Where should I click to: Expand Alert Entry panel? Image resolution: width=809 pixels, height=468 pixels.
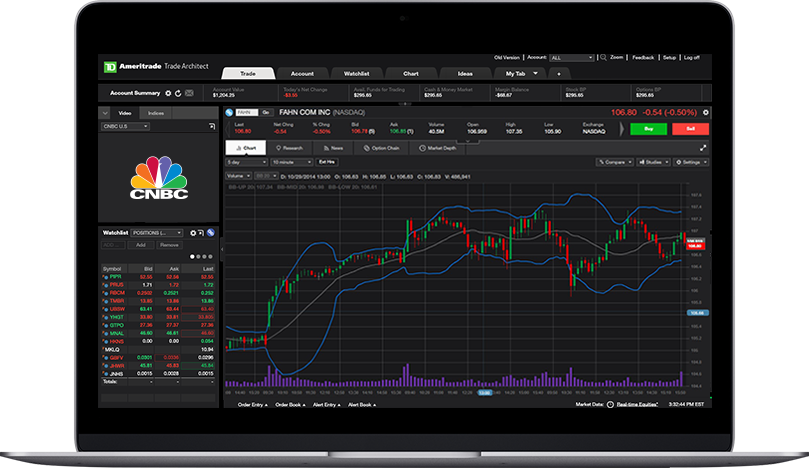click(327, 405)
